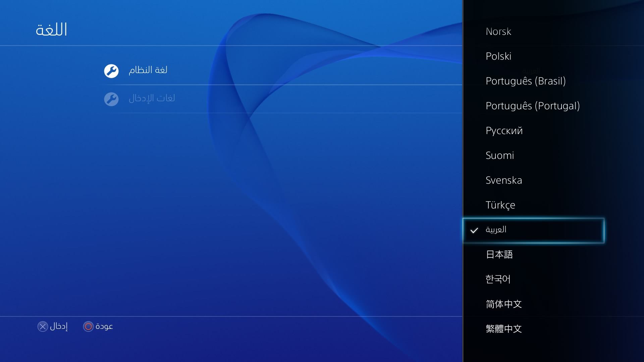
Task: Click the wrench icon beside لغة النظام
Action: (x=111, y=71)
